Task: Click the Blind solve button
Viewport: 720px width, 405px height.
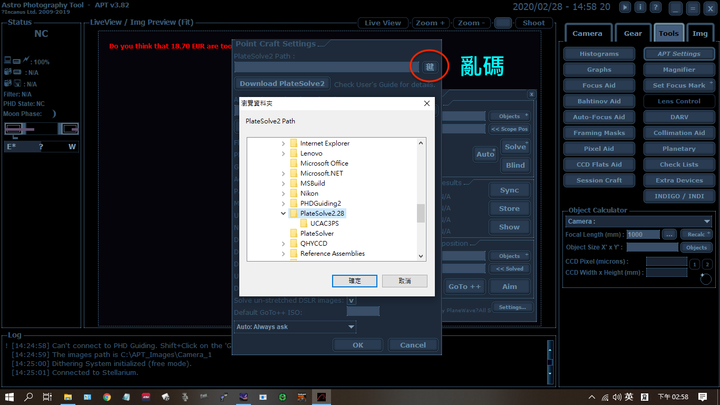Action: point(515,165)
